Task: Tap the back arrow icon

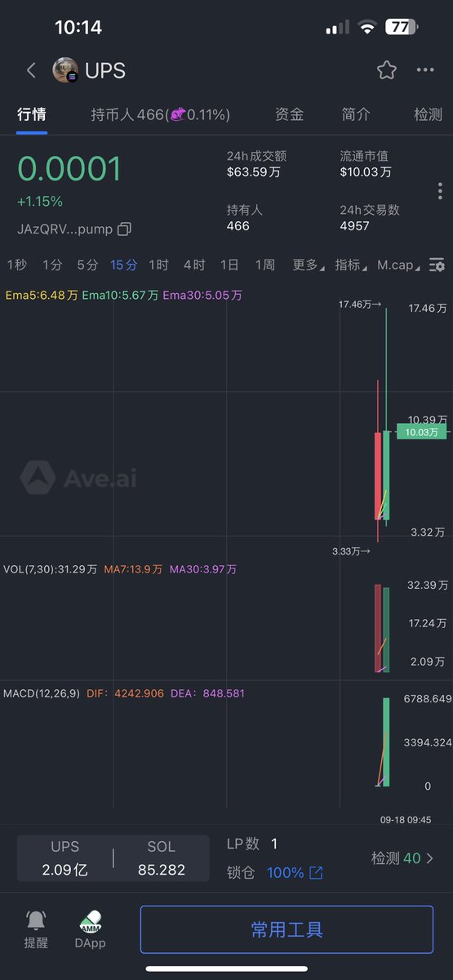Action: tap(31, 70)
